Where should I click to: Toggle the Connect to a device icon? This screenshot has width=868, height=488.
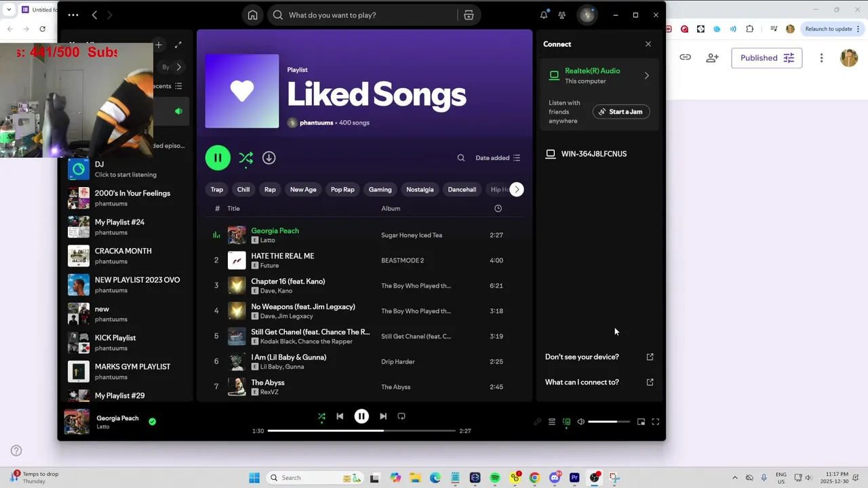[566, 422]
